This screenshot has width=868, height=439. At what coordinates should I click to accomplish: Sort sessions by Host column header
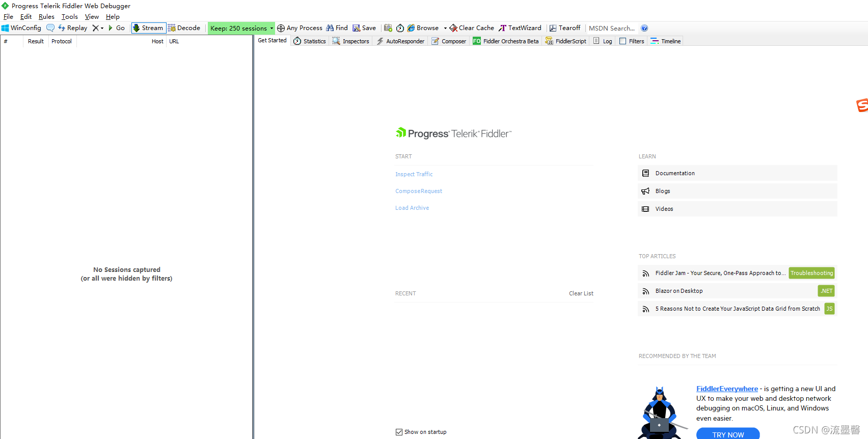(121, 41)
